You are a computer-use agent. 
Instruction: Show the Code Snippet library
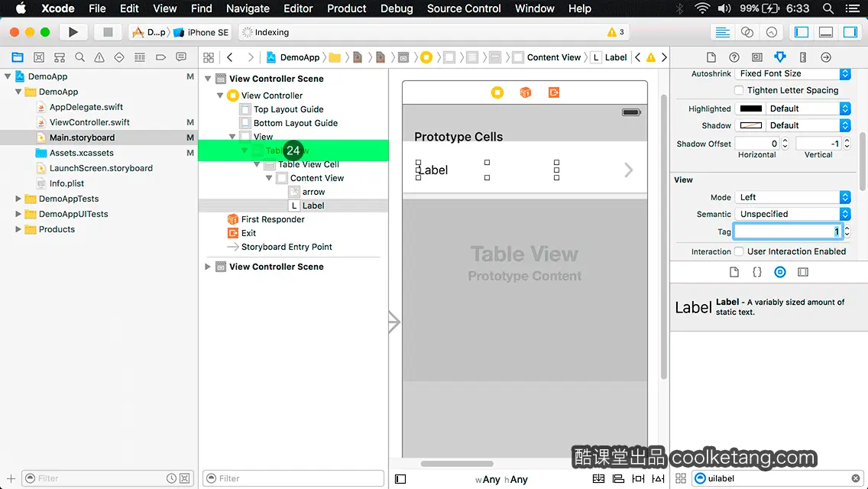click(756, 272)
